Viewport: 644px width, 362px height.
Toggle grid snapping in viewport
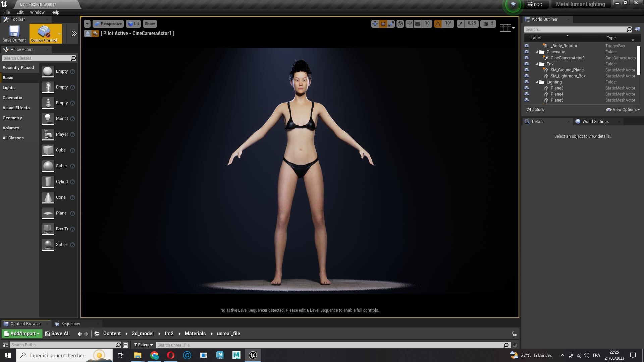click(418, 24)
